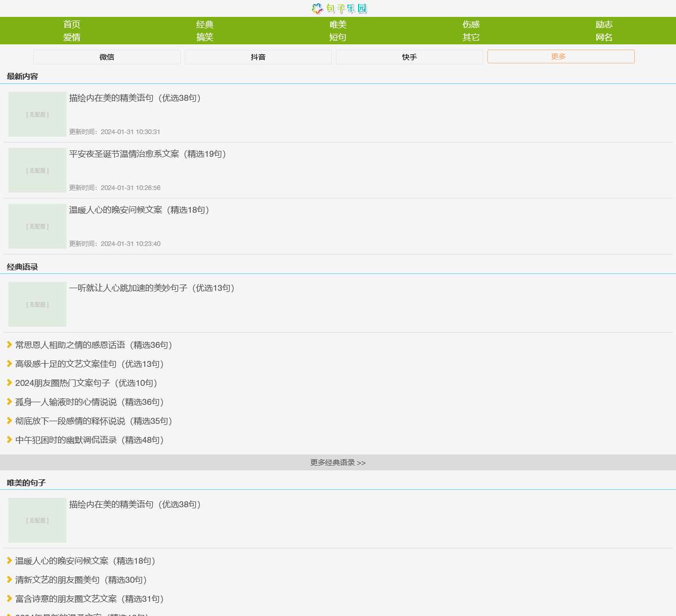Click the 抖音 button
Screen dimensions: 676x616
pyautogui.click(x=258, y=57)
